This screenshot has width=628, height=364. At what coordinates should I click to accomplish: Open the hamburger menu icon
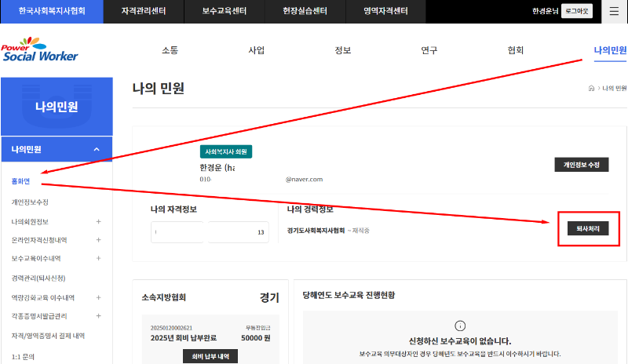point(614,11)
